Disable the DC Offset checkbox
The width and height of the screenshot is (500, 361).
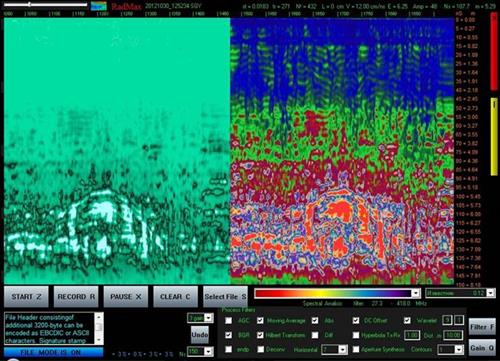point(356,320)
